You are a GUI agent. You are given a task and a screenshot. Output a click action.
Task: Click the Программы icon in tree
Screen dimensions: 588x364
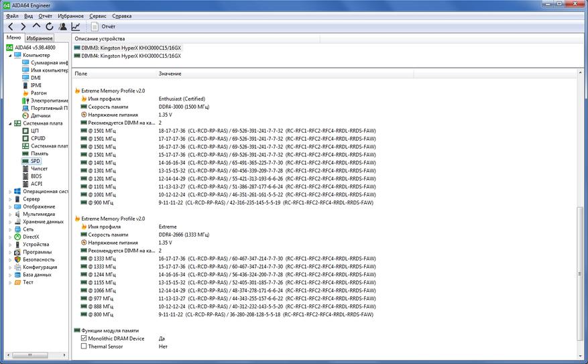point(17,252)
